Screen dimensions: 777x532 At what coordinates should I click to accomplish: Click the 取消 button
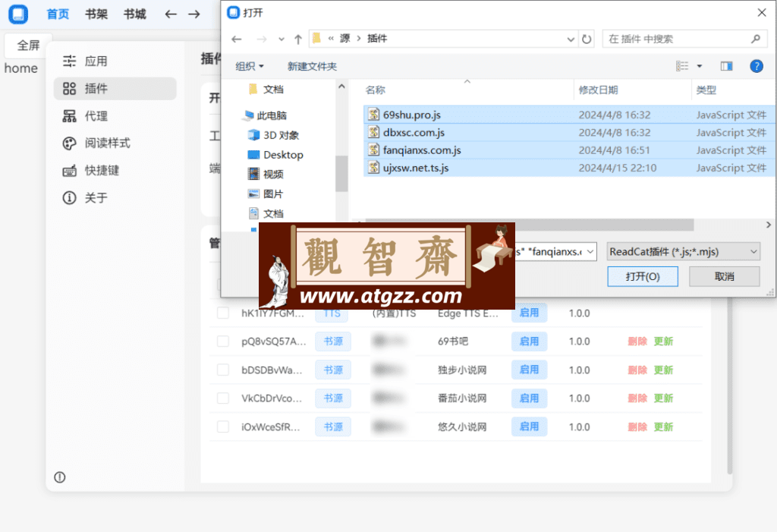pyautogui.click(x=724, y=277)
